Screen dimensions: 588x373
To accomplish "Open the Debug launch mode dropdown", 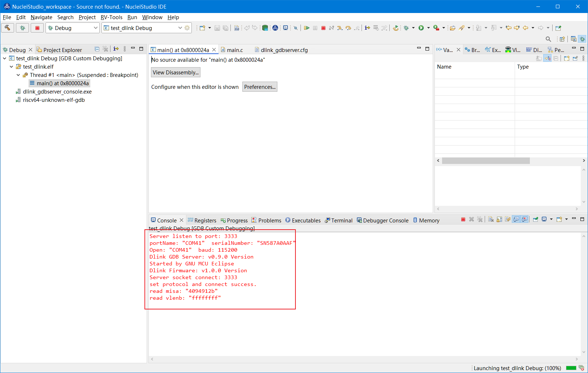I will coord(95,28).
